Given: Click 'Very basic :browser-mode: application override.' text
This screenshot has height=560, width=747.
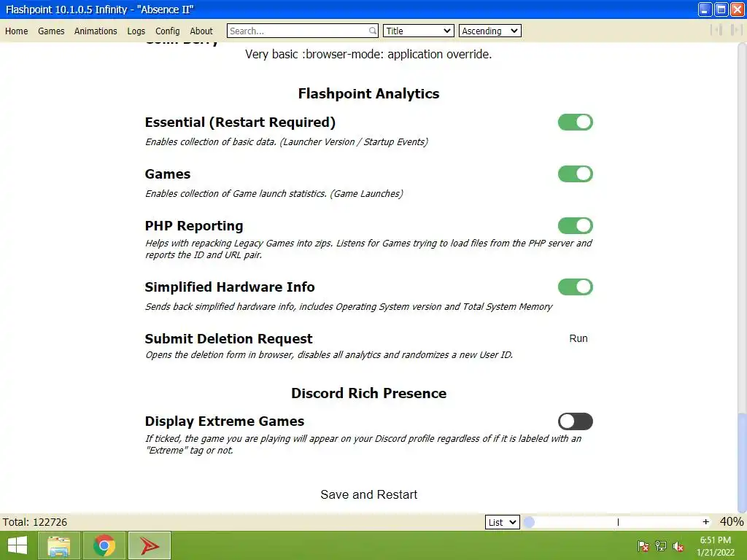Looking at the screenshot, I should tap(368, 54).
